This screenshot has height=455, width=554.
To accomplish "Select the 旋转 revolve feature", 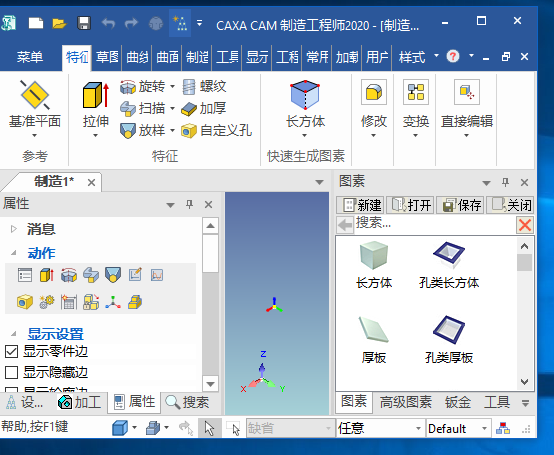I will pos(142,87).
